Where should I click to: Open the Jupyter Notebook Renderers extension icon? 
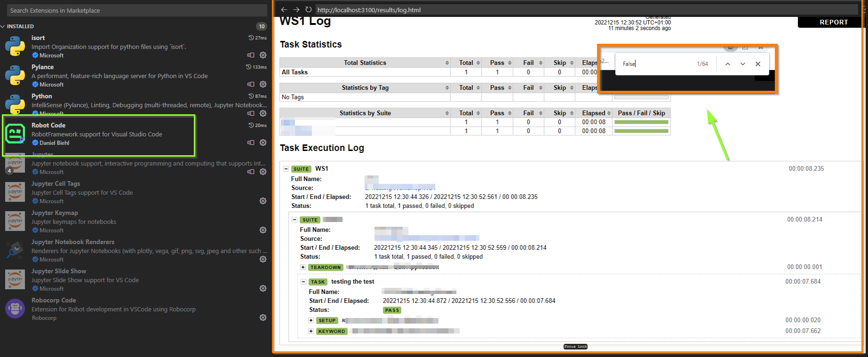(15, 250)
